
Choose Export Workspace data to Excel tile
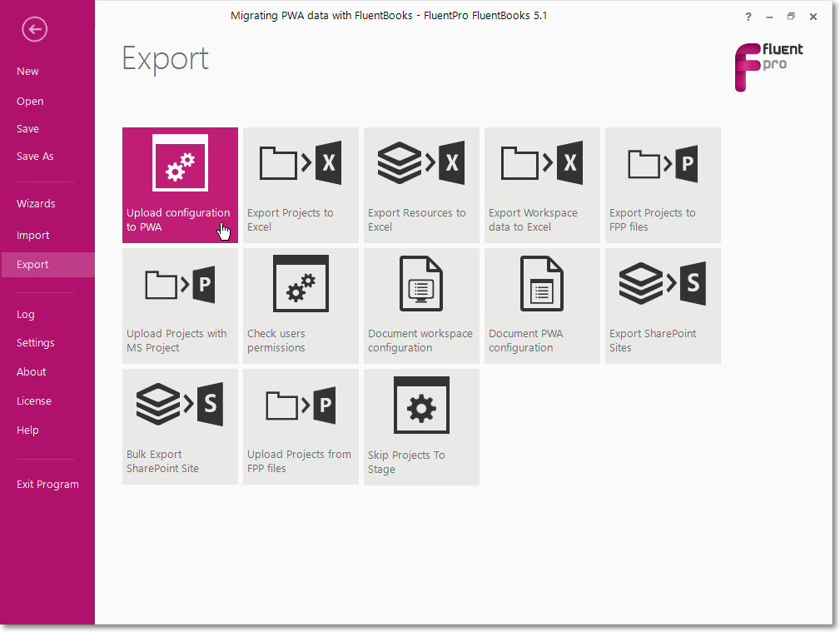pyautogui.click(x=542, y=185)
